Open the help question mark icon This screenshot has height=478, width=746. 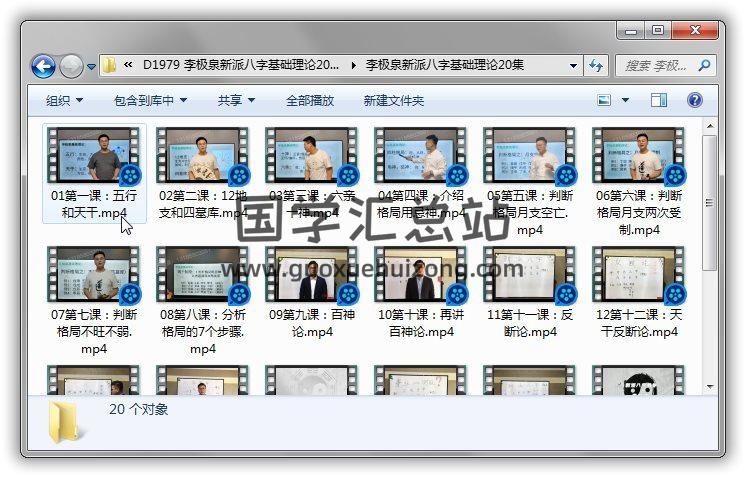[695, 100]
